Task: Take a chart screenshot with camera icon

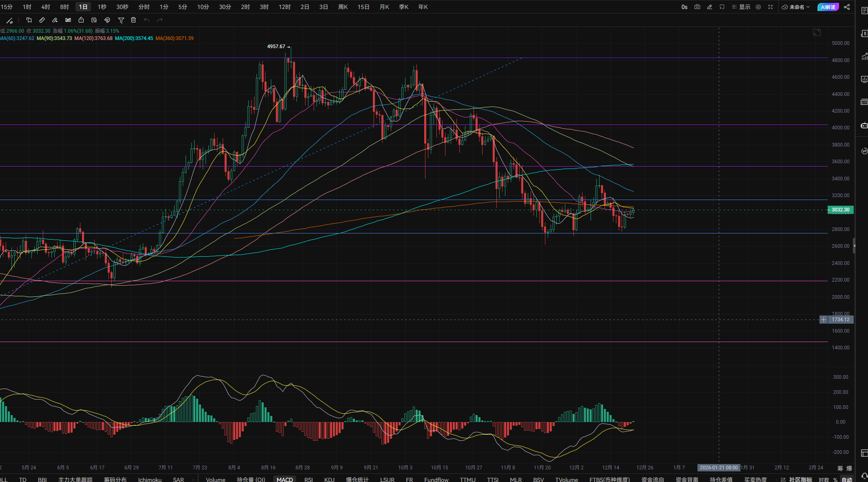Action: coord(697,7)
